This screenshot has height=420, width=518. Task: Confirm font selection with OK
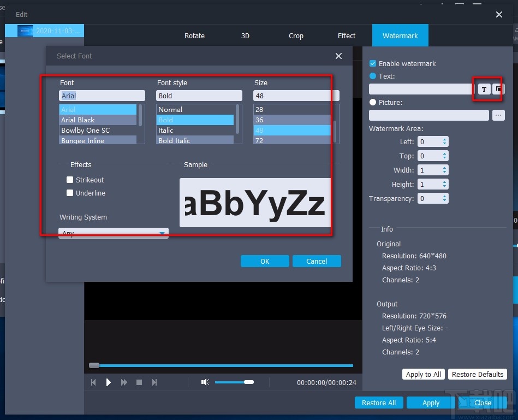click(265, 261)
